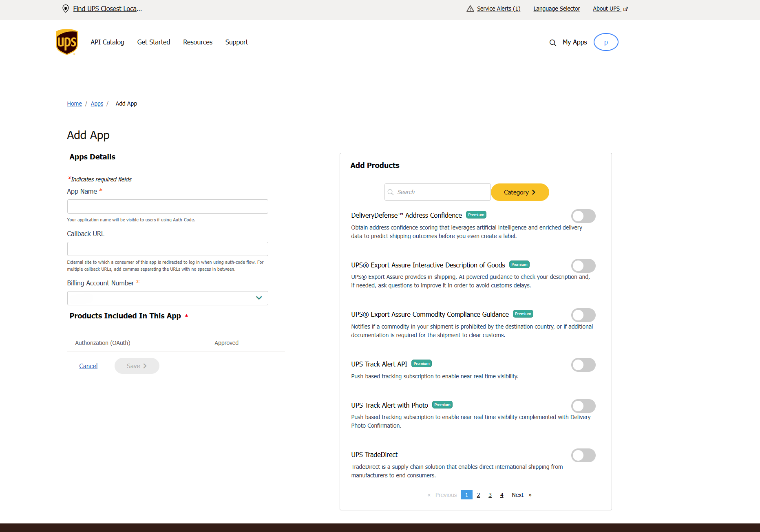Navigate to Apps breadcrumb
The width and height of the screenshot is (760, 532).
pyautogui.click(x=97, y=104)
